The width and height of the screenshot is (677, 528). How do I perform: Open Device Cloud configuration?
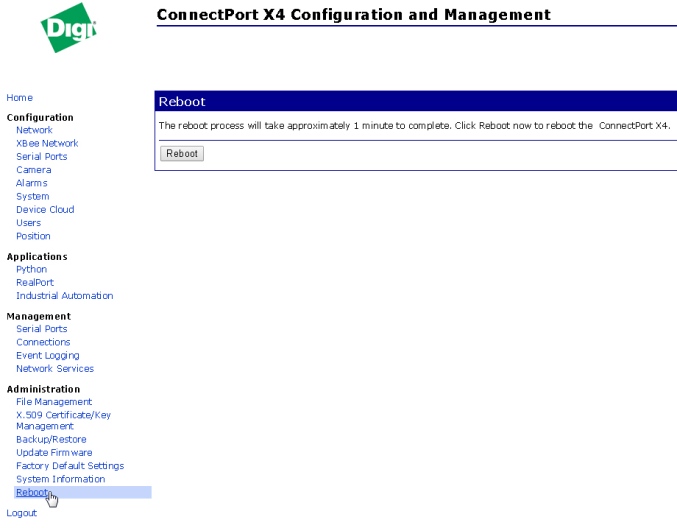pos(45,210)
